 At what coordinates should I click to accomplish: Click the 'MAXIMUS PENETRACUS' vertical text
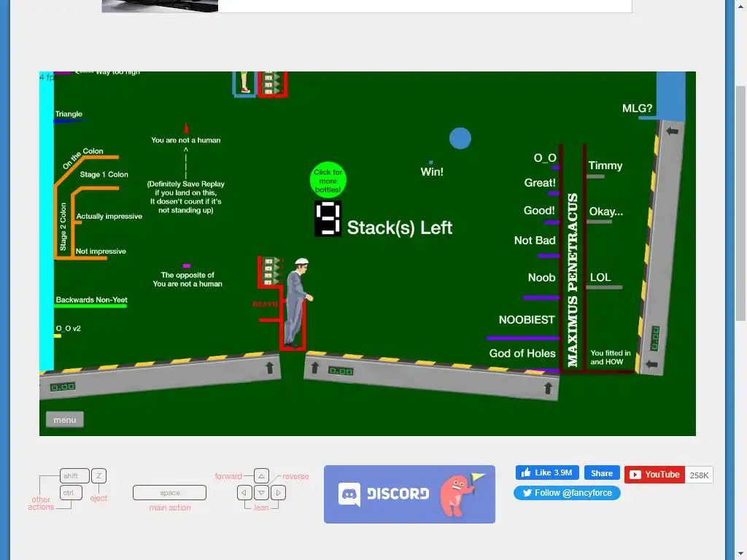572,280
